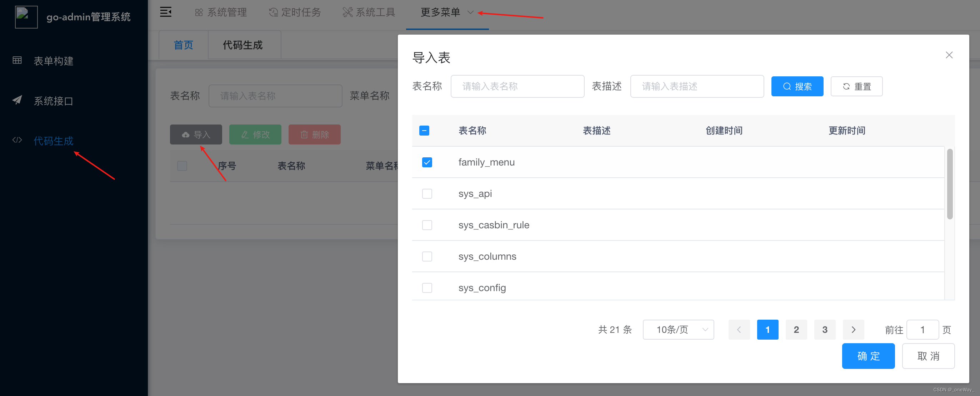Click the 删除 button behind the dialog
Screen dimensions: 980x396
pos(315,134)
